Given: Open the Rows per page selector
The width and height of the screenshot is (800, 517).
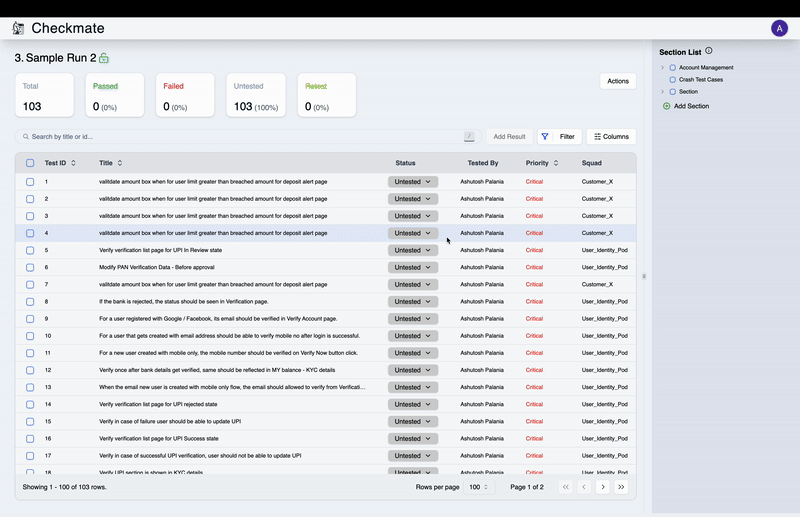Looking at the screenshot, I should point(480,487).
